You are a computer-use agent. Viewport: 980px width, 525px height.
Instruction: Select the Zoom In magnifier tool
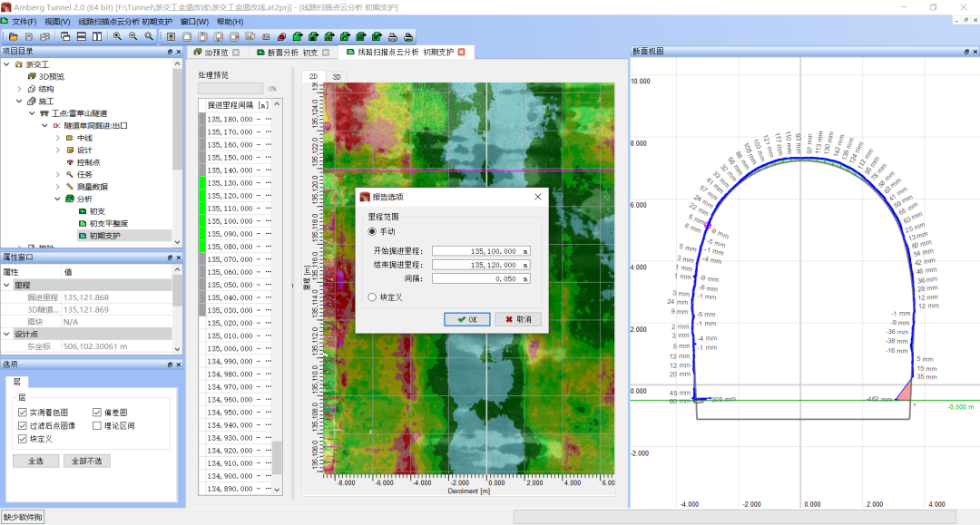pyautogui.click(x=117, y=36)
